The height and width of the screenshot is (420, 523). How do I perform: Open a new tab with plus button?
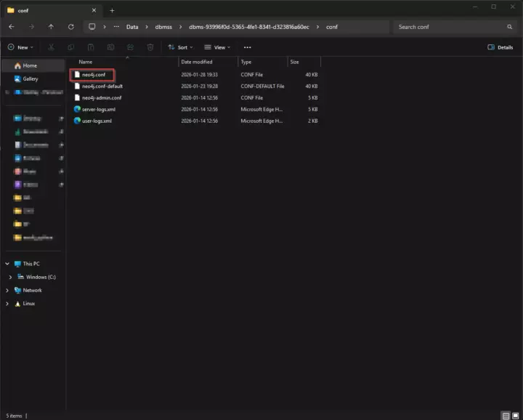(112, 10)
